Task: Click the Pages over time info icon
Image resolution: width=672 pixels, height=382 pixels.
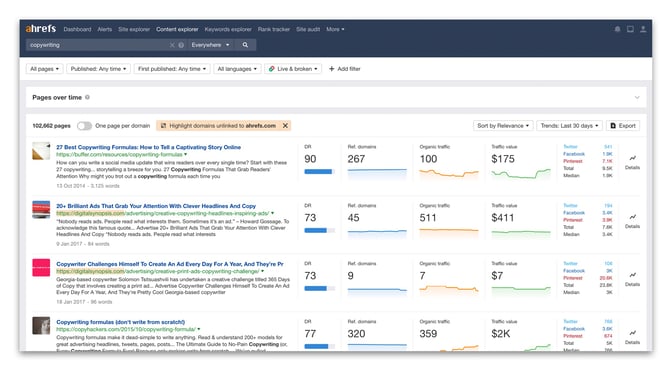Action: pyautogui.click(x=87, y=97)
